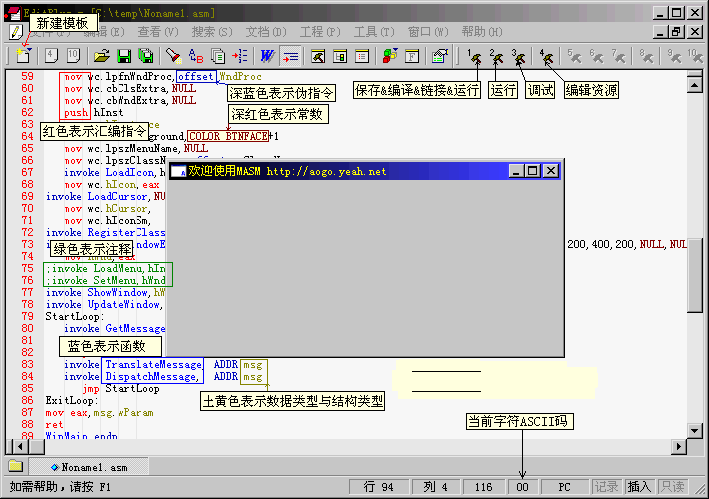
Task: Save all files with the double floppy icon
Action: 146,56
